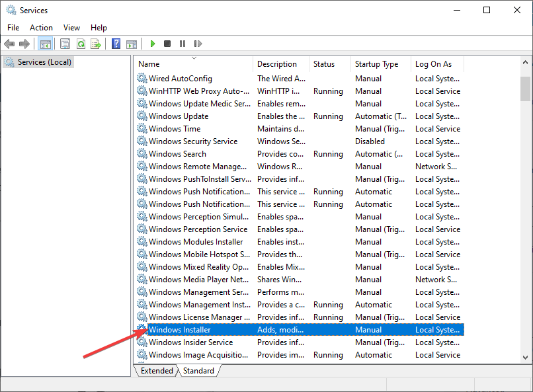Click gear icon of Windows Insider Service

(142, 342)
